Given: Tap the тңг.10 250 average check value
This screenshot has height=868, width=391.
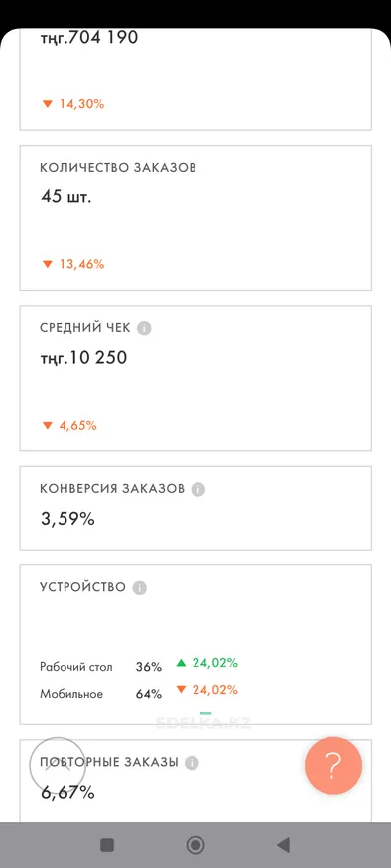Looking at the screenshot, I should (83, 358).
